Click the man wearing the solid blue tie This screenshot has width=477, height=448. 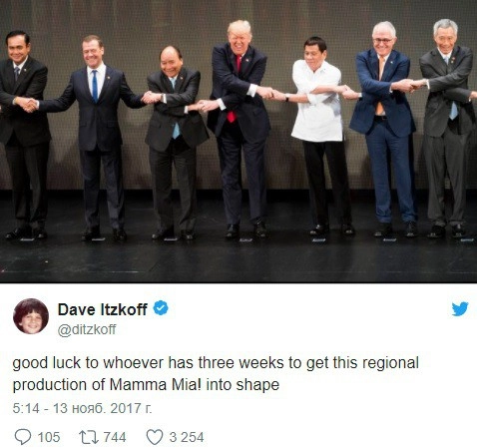[x=98, y=137]
